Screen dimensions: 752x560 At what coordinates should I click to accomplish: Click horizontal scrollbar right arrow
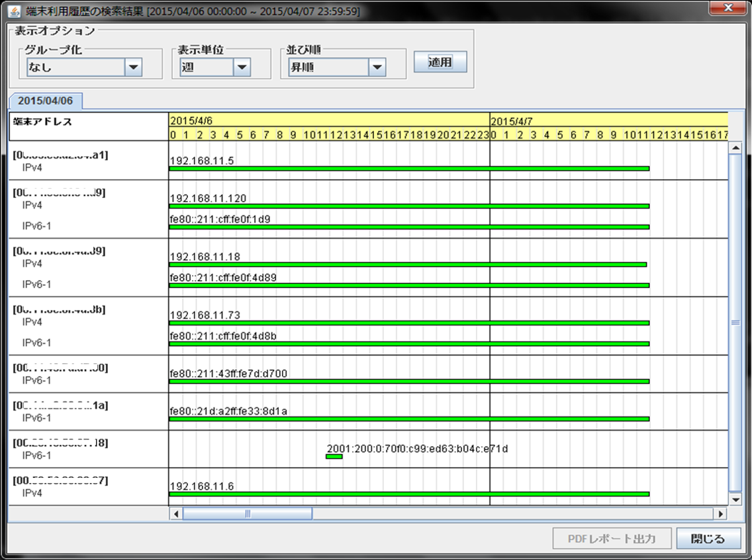[720, 514]
